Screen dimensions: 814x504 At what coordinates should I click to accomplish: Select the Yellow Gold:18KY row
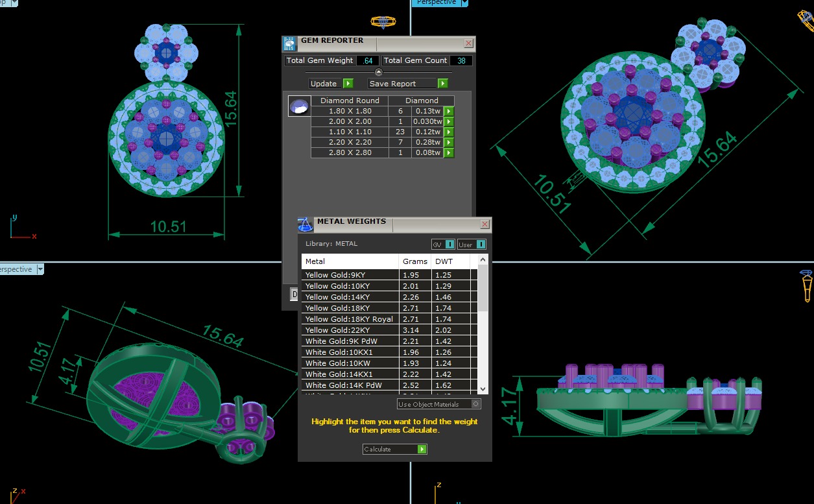350,308
